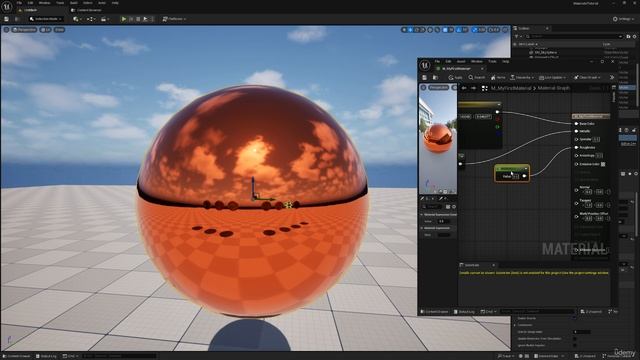The height and width of the screenshot is (360, 640).
Task: Click the blue B output pin on color node
Action: tap(498, 133)
